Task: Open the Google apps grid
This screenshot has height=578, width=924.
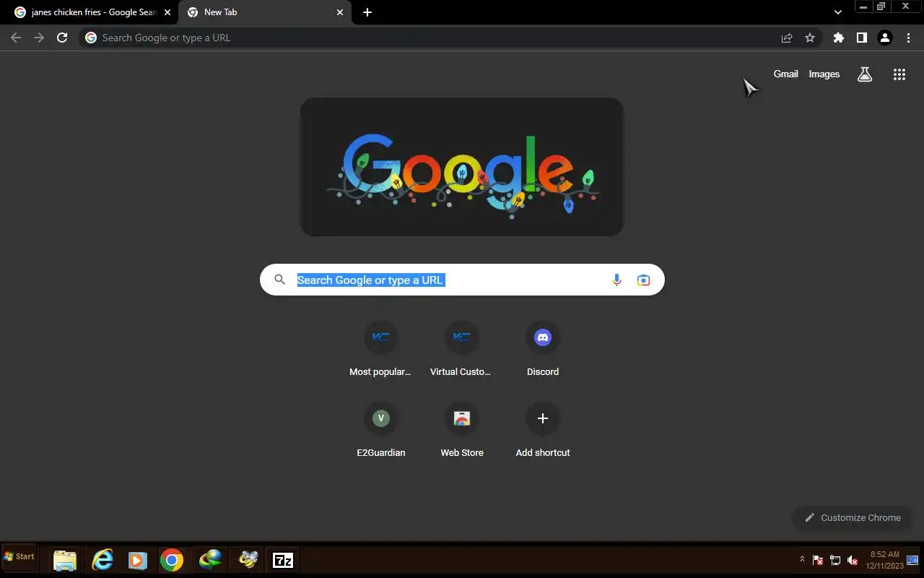Action: tap(899, 74)
